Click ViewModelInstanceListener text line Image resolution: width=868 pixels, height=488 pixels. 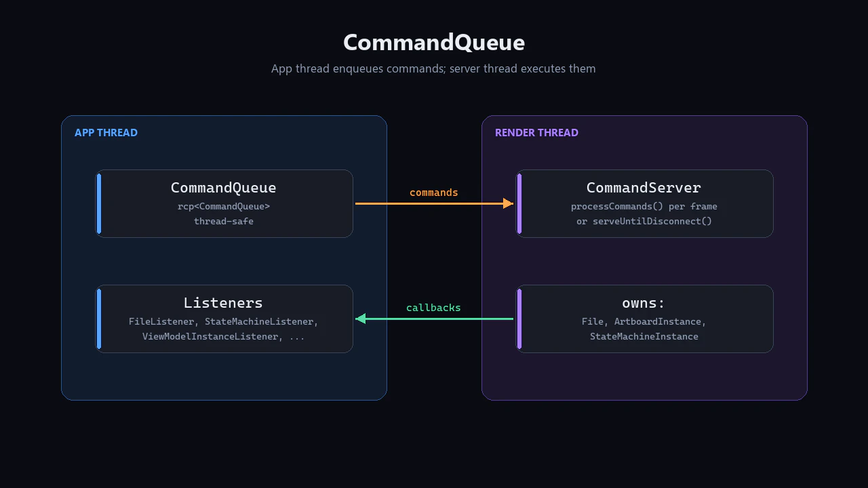point(224,336)
